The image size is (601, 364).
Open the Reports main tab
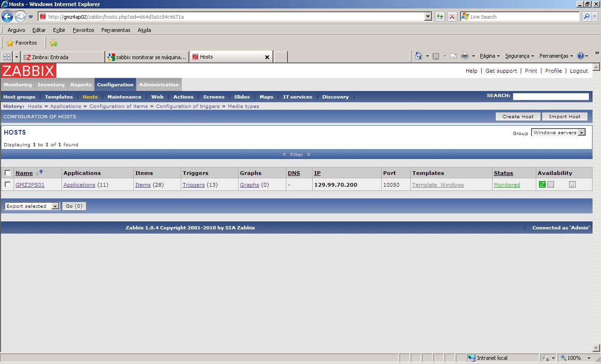[x=81, y=85]
